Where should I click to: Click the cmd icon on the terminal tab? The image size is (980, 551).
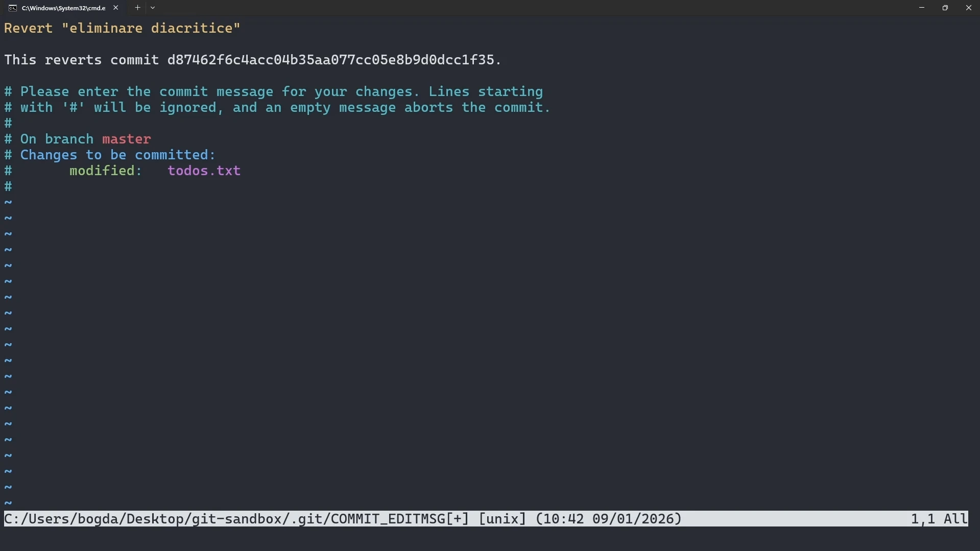13,8
